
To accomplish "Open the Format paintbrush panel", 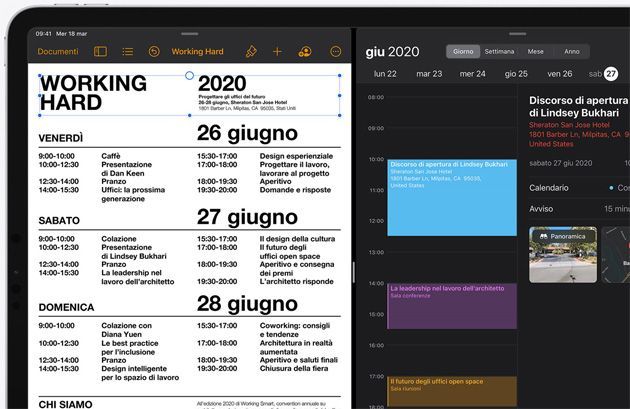I will 251,51.
